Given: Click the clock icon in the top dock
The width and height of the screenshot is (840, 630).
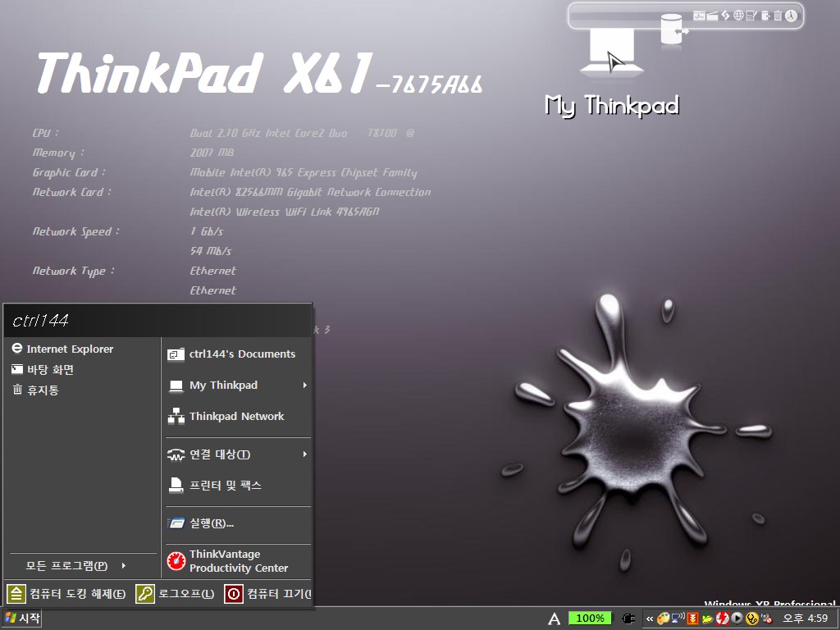Looking at the screenshot, I should tap(792, 16).
